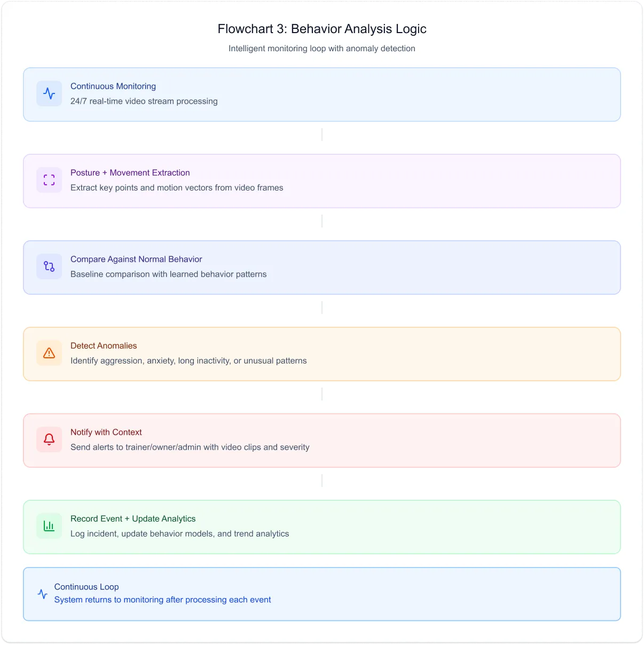Screen dimensions: 644x645
Task: Click the system returns to monitoring text
Action: coord(162,600)
